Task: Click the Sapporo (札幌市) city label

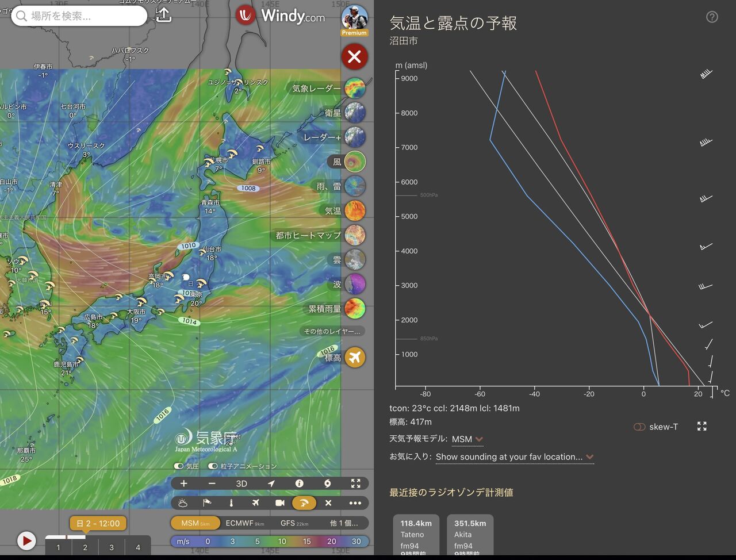Action: pos(218,164)
